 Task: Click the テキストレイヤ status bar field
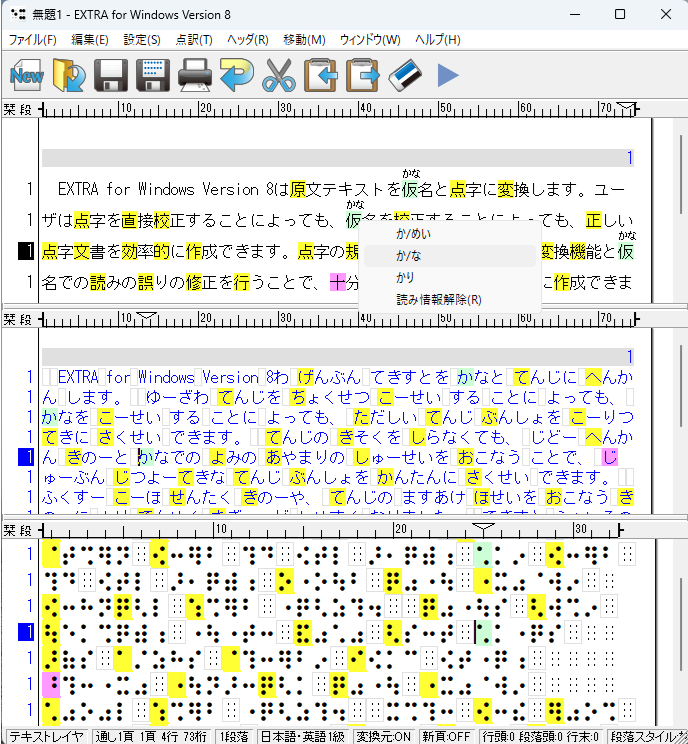pyautogui.click(x=46, y=737)
